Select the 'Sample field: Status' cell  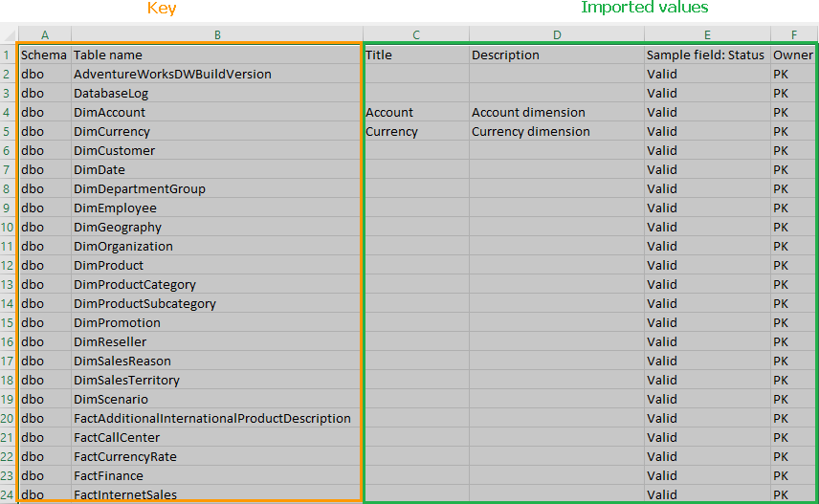tap(706, 55)
